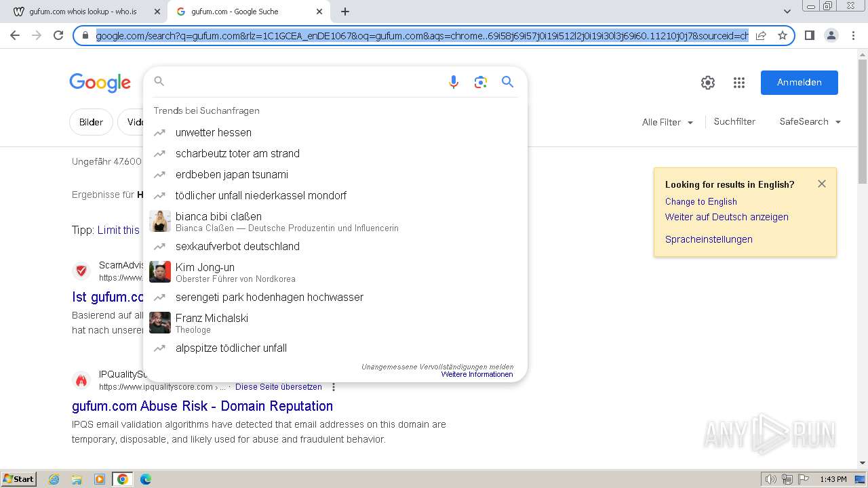Open gufum.com Abuse Risk result
The image size is (868, 488).
tap(202, 406)
